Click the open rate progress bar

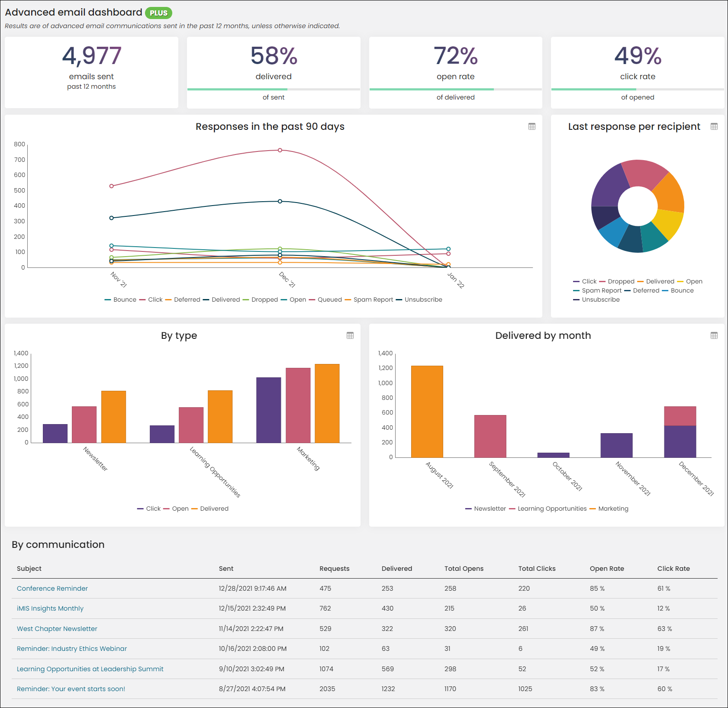[455, 89]
